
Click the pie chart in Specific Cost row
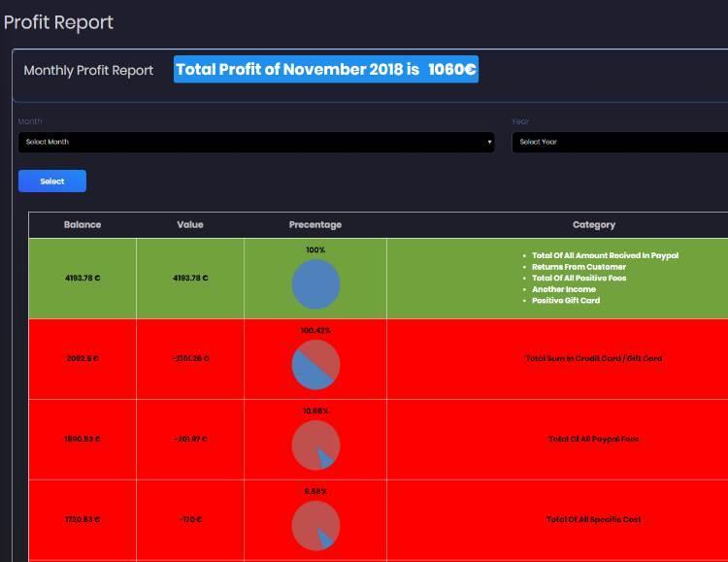315,526
